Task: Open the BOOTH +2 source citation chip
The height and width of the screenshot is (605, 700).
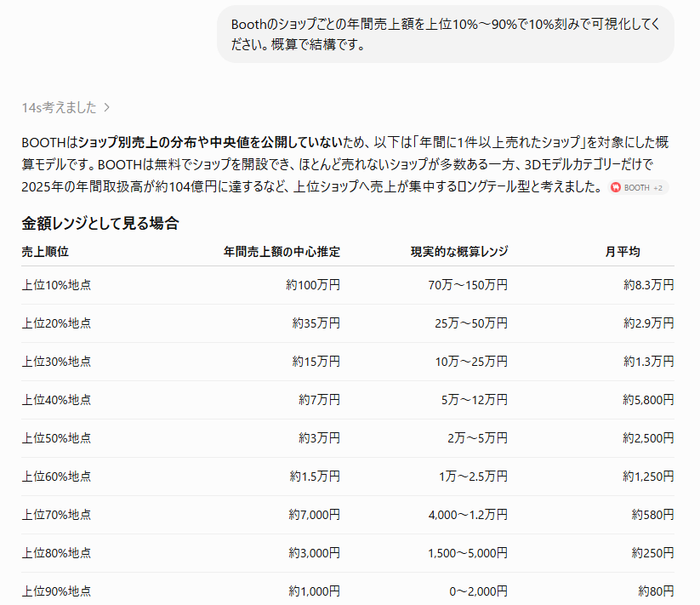Action: [x=638, y=187]
